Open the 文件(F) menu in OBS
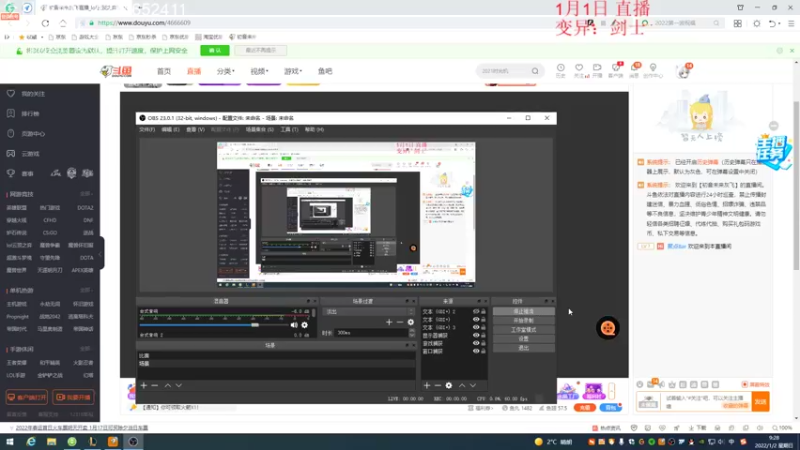 [147, 130]
